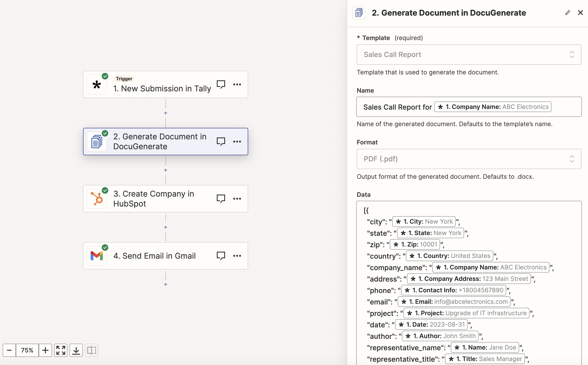The image size is (588, 365).
Task: Click the zoom out minus button
Action: [9, 350]
